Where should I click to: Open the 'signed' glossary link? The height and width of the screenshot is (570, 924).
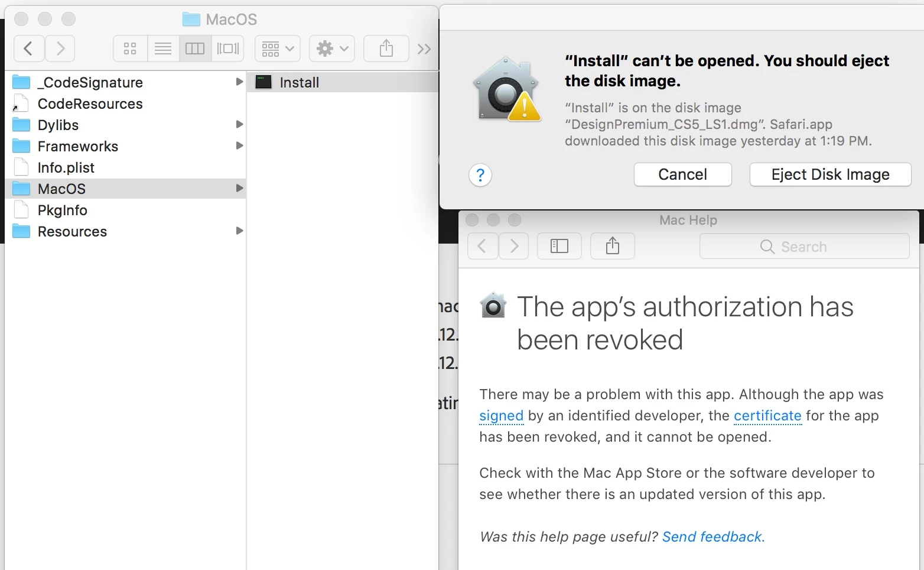[x=502, y=416]
